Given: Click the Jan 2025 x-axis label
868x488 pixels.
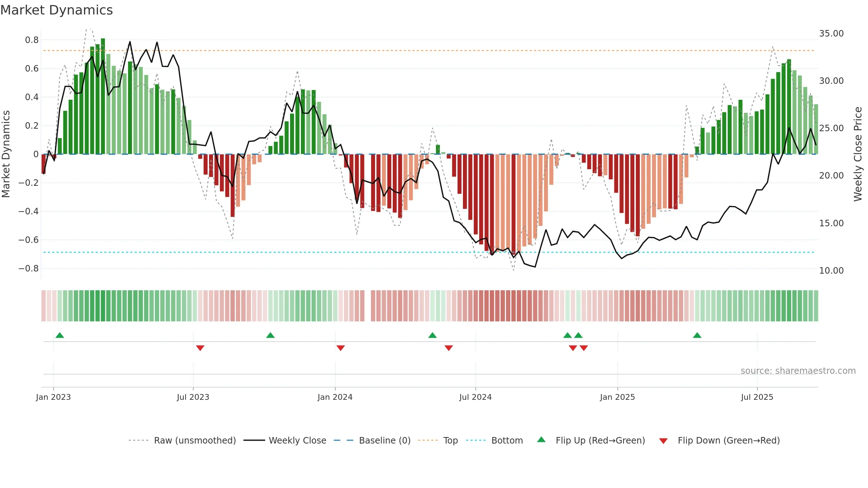Looking at the screenshot, I should pyautogui.click(x=617, y=397).
